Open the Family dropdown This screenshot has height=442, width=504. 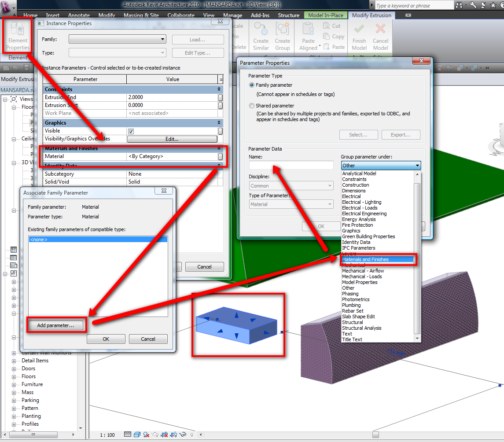pos(118,39)
